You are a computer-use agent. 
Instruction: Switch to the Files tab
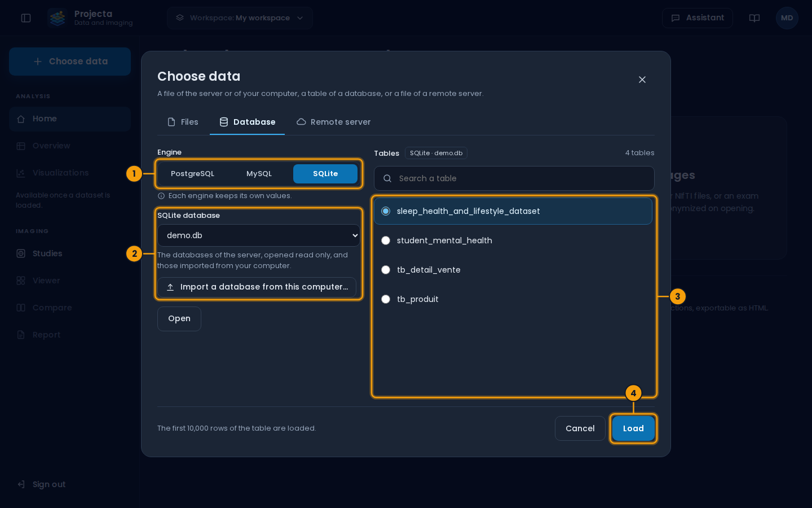click(x=183, y=122)
